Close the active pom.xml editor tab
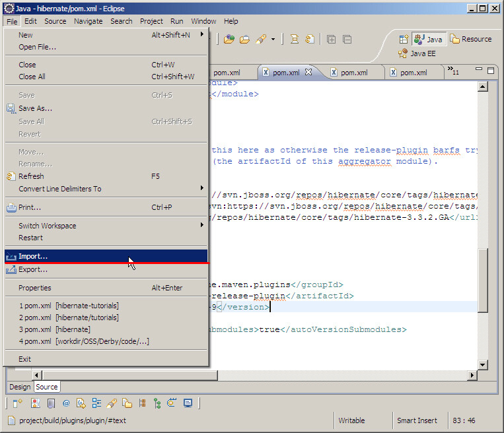Screen dimensions: 504x433 click(308, 72)
